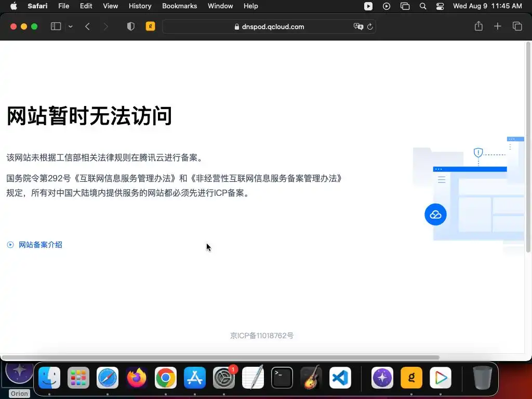Open the Trash from the Dock

click(x=483, y=377)
